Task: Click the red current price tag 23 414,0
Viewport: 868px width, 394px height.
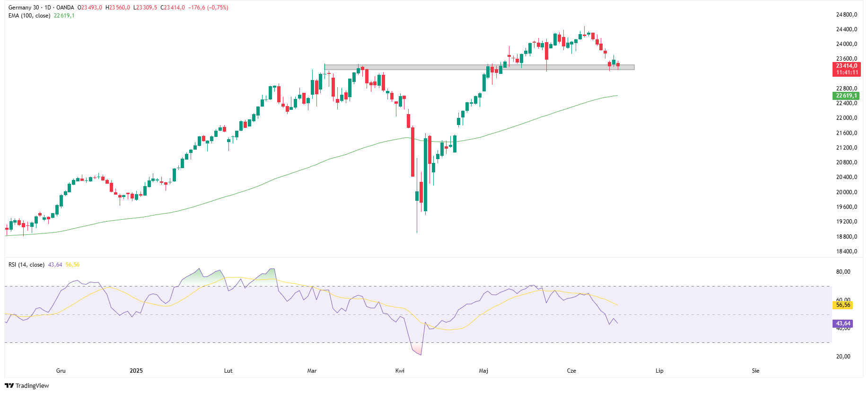Action: pyautogui.click(x=846, y=69)
